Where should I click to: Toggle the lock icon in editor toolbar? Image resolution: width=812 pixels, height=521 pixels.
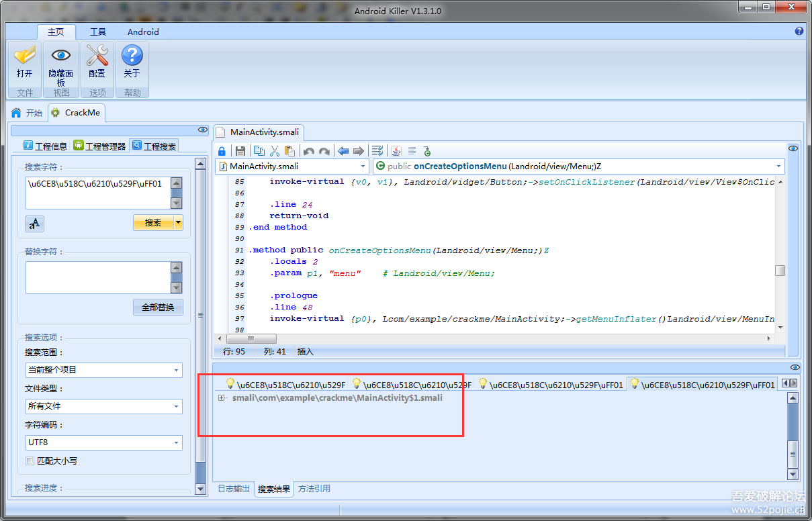tap(222, 151)
